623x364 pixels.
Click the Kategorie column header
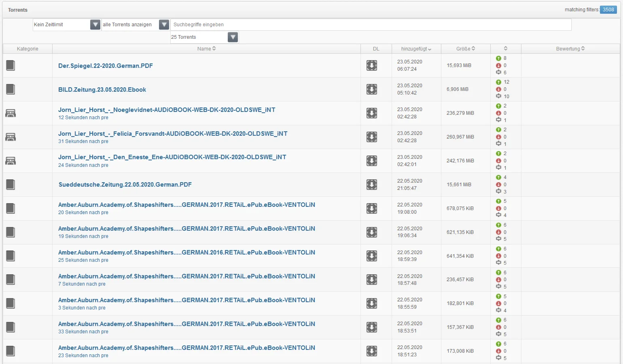[x=28, y=49]
